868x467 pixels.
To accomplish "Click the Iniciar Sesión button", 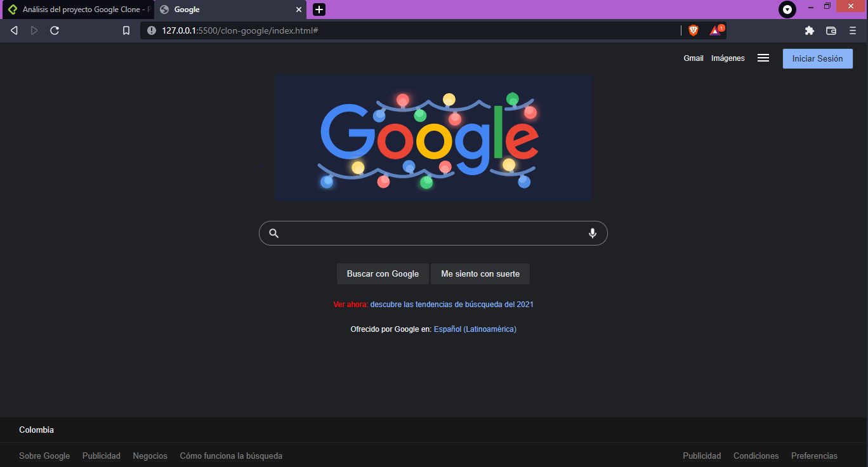I will point(817,58).
